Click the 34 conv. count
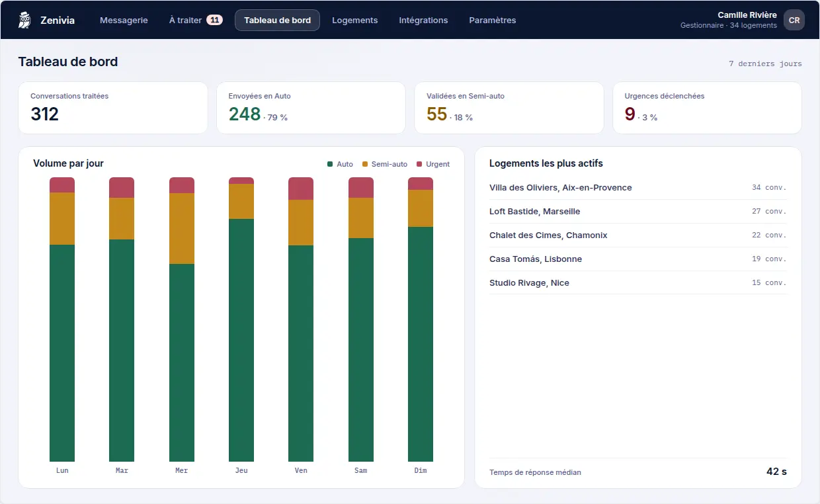This screenshot has height=504, width=820. click(769, 188)
